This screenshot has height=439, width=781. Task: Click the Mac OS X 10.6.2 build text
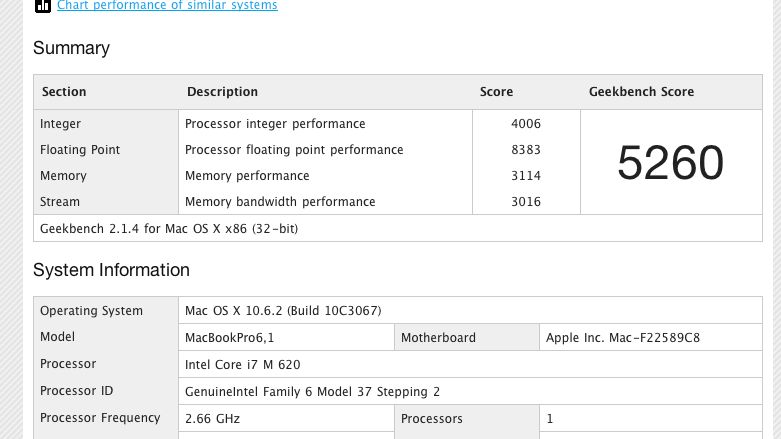coord(283,311)
